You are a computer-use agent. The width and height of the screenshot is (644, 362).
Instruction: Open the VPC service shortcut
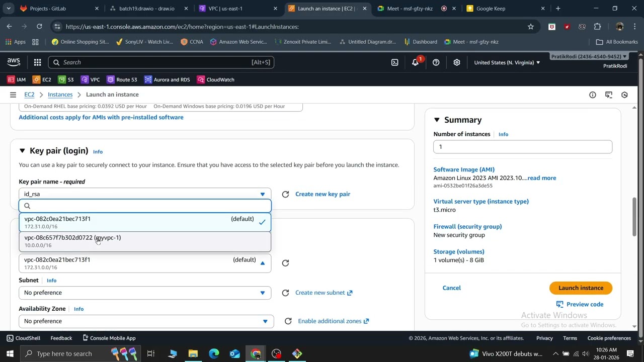(90, 79)
